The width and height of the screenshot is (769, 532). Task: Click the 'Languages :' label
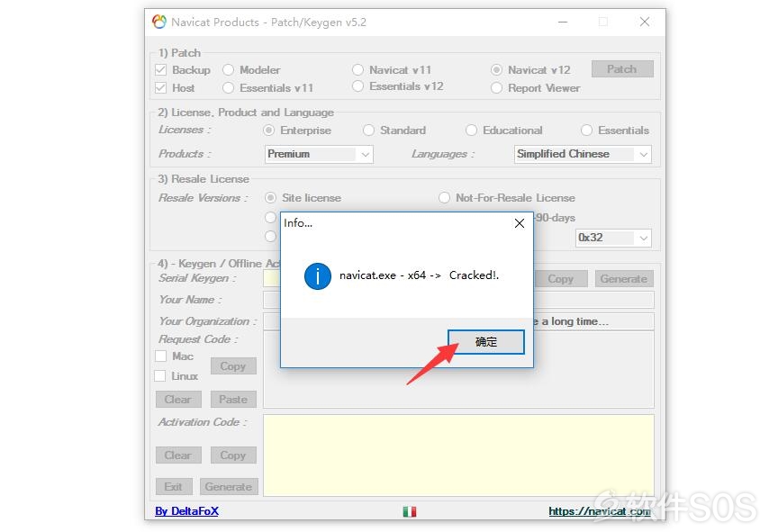pos(443,154)
